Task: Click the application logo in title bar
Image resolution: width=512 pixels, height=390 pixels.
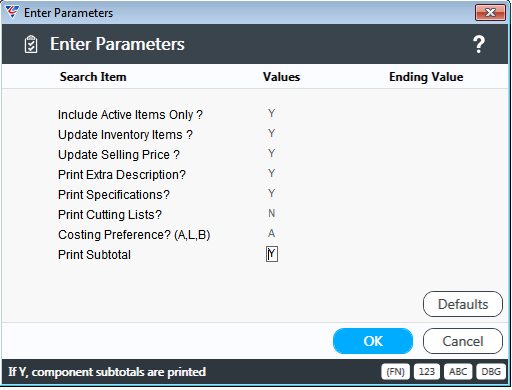Action: (x=12, y=12)
